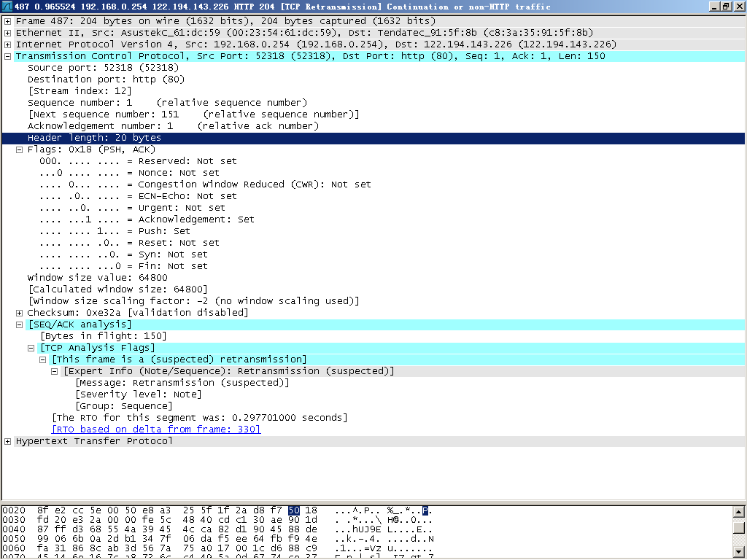Image resolution: width=747 pixels, height=560 pixels.
Task: Collapse the Expert Info Retransmission node
Action: click(54, 371)
